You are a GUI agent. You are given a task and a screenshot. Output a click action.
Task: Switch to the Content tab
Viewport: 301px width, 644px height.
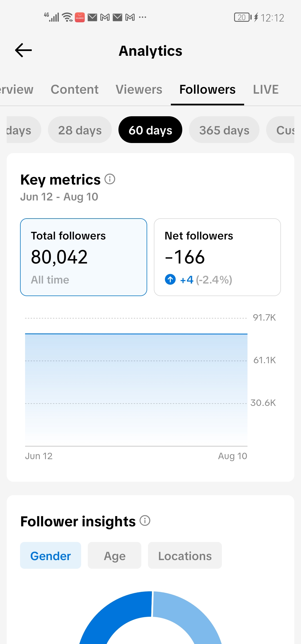click(74, 89)
